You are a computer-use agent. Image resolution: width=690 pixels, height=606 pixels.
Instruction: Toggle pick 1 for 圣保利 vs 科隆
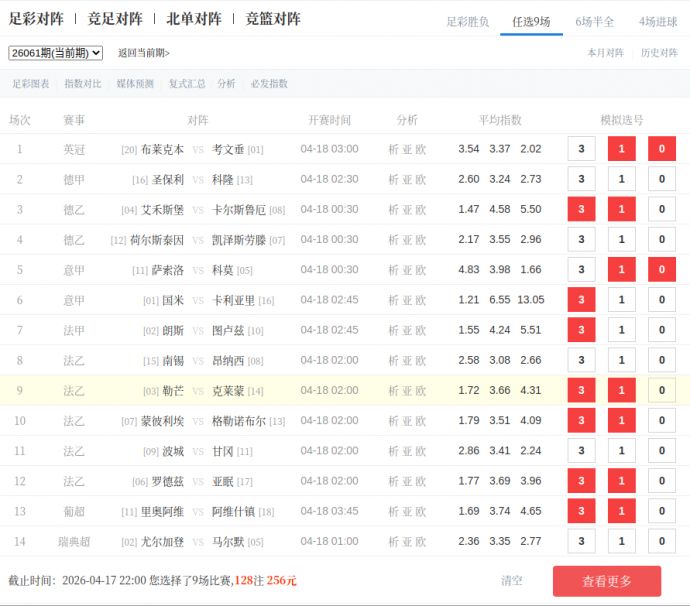(621, 180)
